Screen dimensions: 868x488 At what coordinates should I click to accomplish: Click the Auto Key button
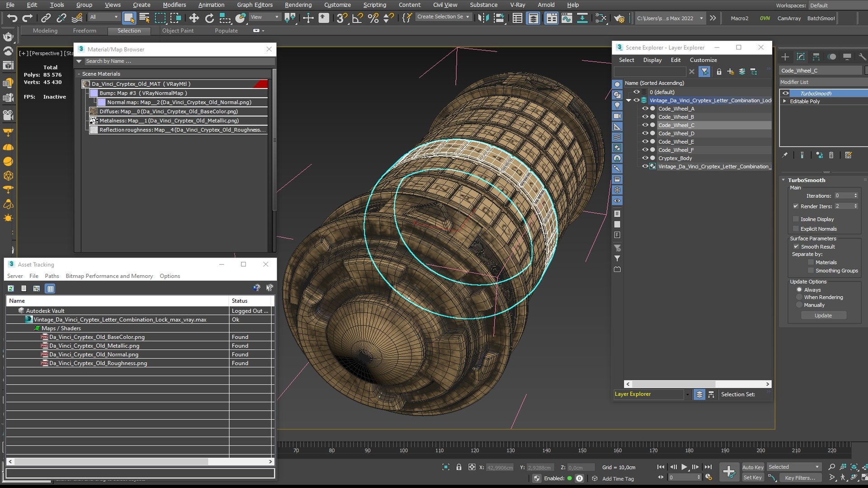coord(753,467)
